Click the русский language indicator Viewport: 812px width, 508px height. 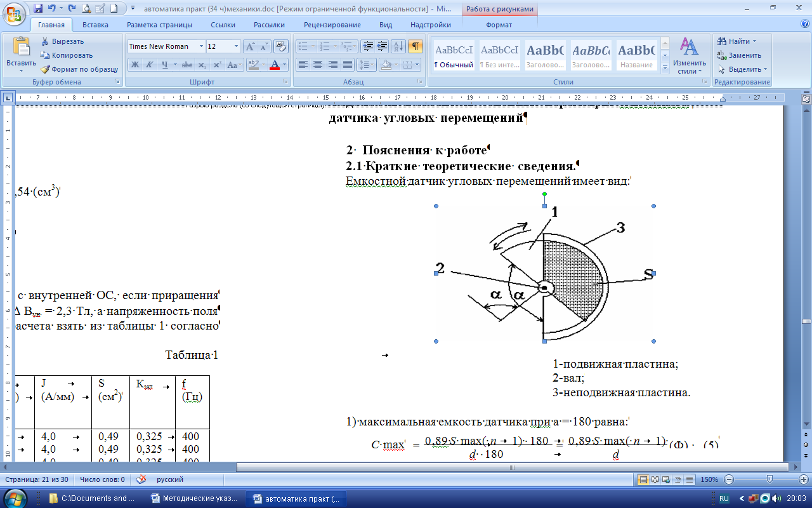click(169, 479)
